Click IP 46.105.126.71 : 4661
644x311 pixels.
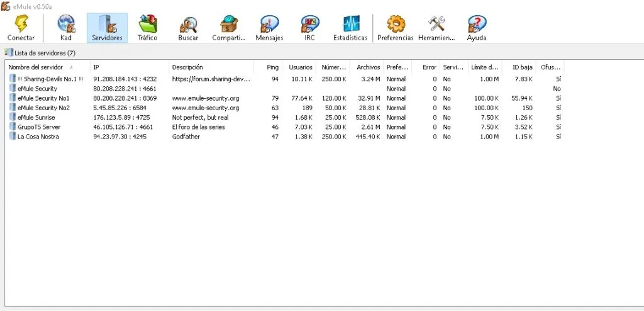click(x=123, y=127)
